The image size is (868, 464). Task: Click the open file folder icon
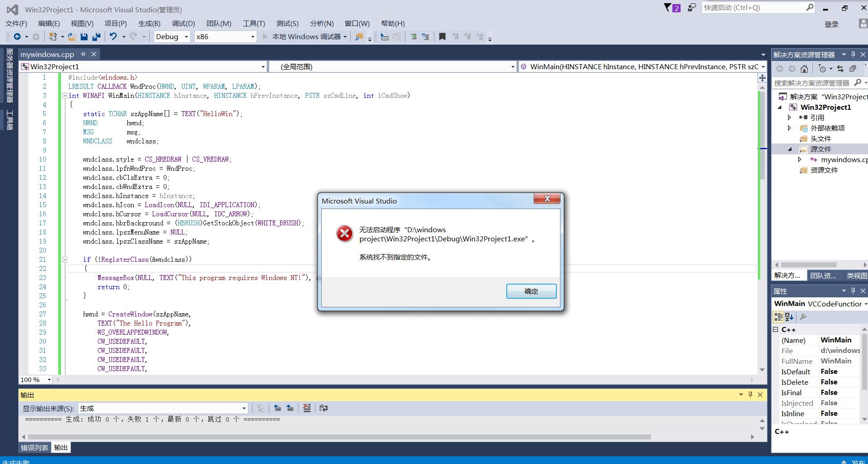(x=72, y=37)
